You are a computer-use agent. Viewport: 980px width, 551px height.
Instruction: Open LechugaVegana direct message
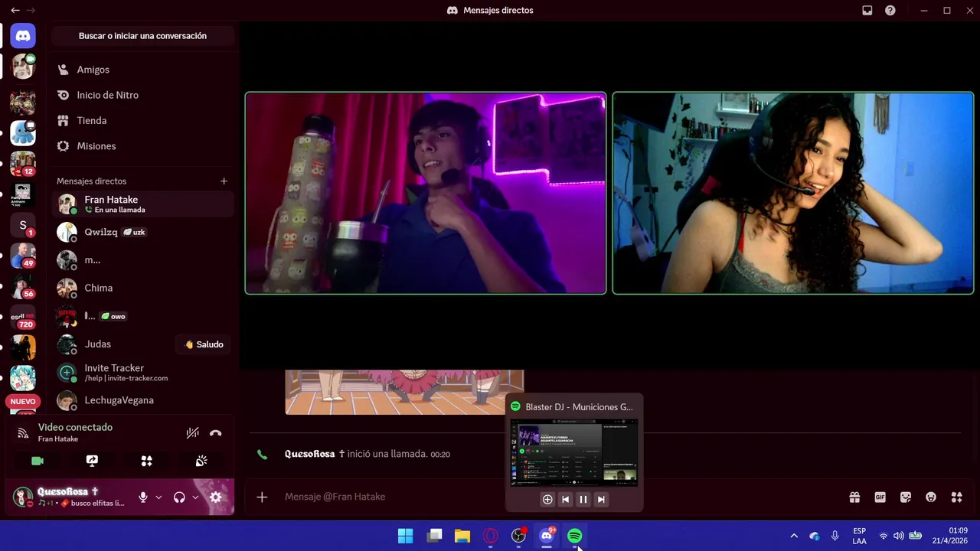(142, 400)
